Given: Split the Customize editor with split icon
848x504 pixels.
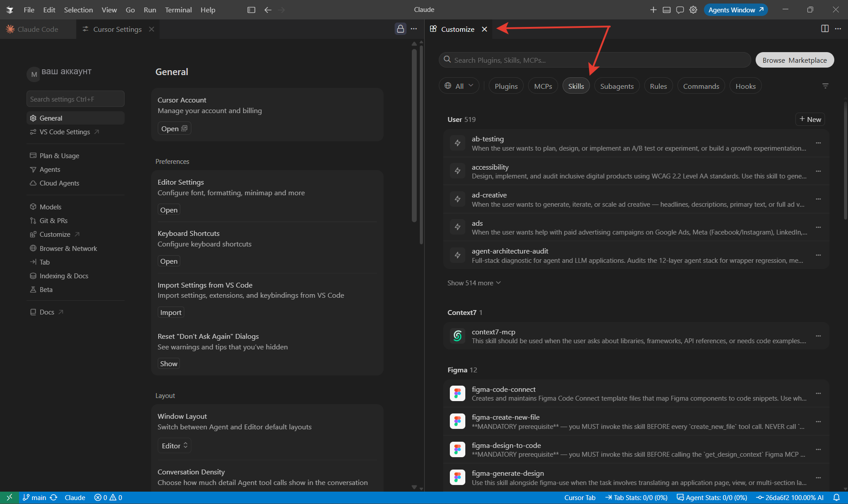Looking at the screenshot, I should point(825,29).
